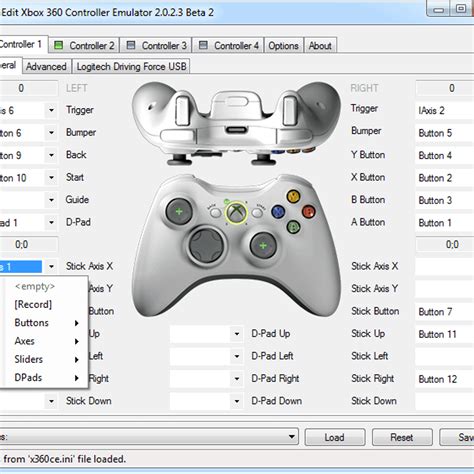Click the Controller 4 status icon
The image size is (474, 474).
203,45
